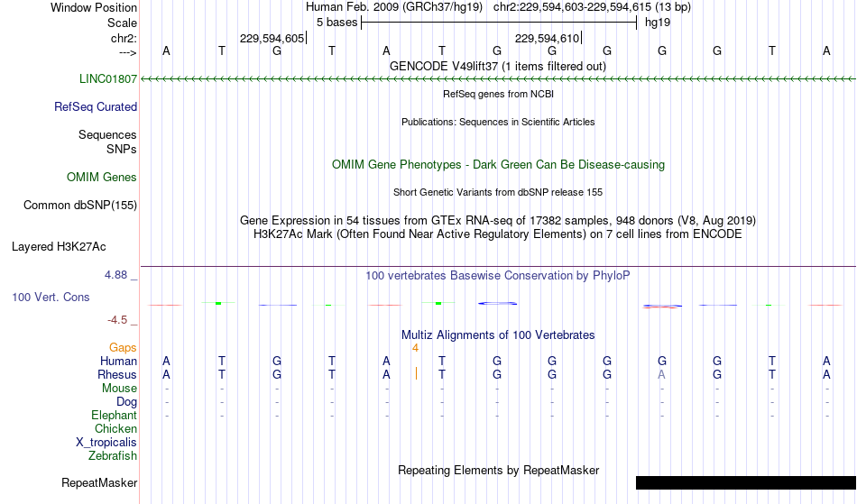Click the OMIM Gene Phenotypes track title
The image size is (857, 504).
click(x=498, y=164)
